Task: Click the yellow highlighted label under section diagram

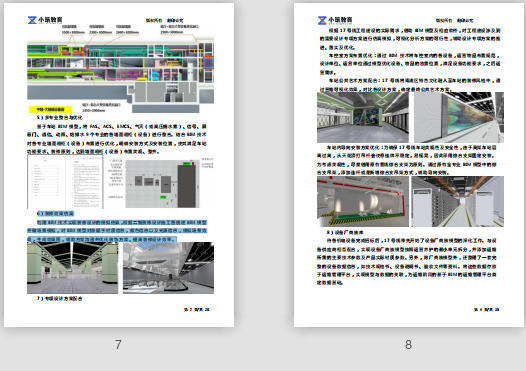Action: click(x=50, y=109)
